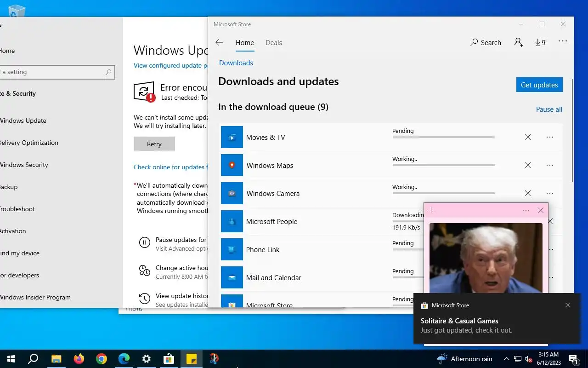
Task: Switch to the Deals tab in Store
Action: (274, 42)
